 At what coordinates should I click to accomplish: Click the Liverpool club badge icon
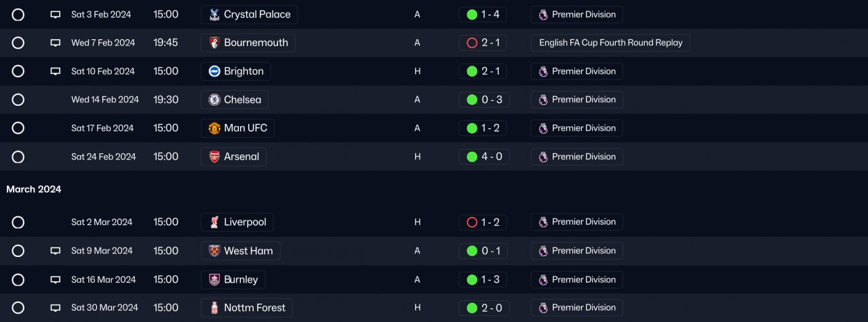214,222
